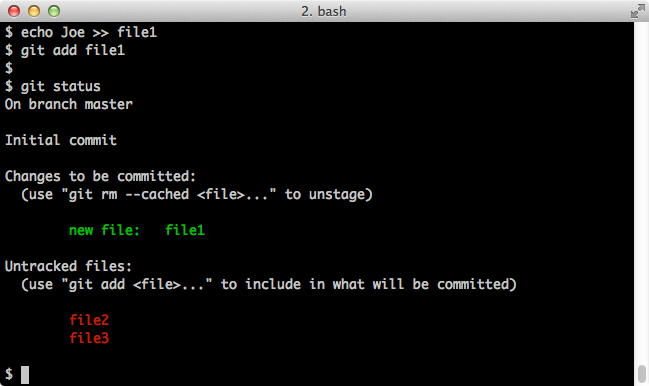This screenshot has height=386, width=649.
Task: Click the red file2 entry
Action: click(89, 320)
